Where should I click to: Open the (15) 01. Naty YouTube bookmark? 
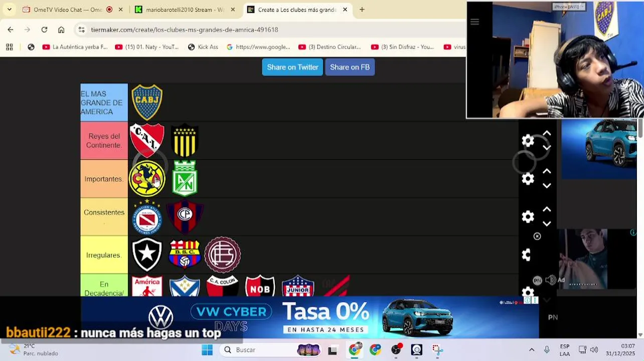(x=146, y=47)
